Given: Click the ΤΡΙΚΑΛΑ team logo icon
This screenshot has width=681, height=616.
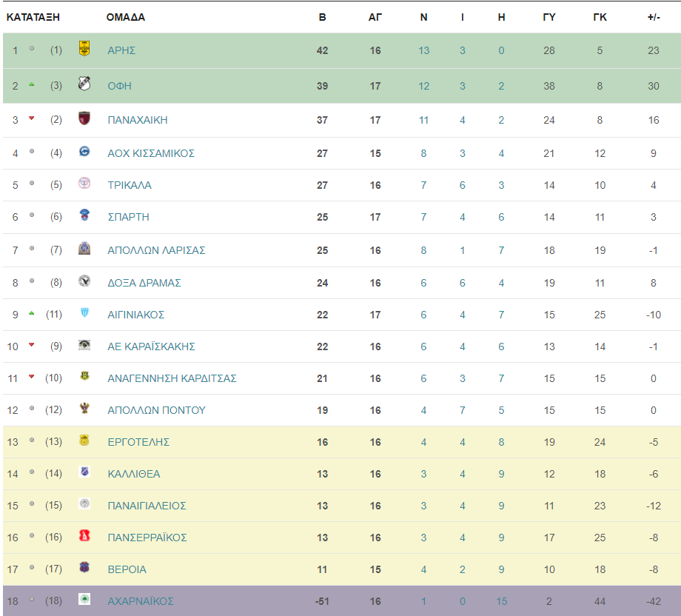Looking at the screenshot, I should (x=84, y=184).
